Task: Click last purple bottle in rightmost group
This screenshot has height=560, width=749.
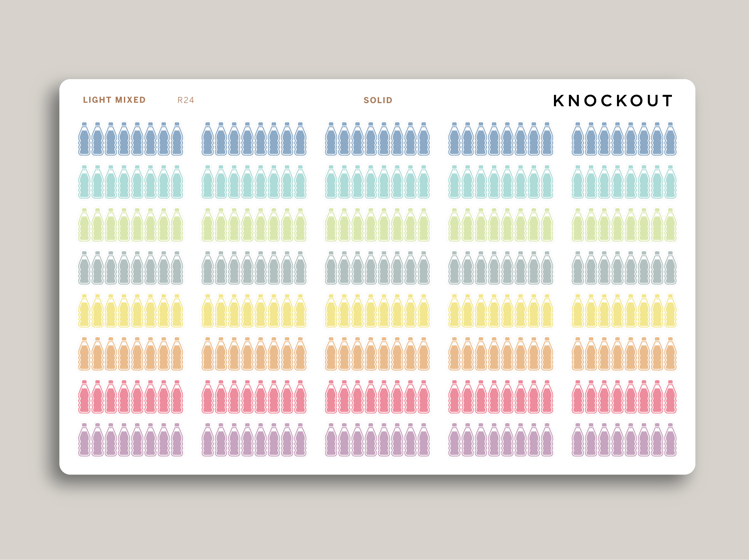Action: pyautogui.click(x=670, y=441)
